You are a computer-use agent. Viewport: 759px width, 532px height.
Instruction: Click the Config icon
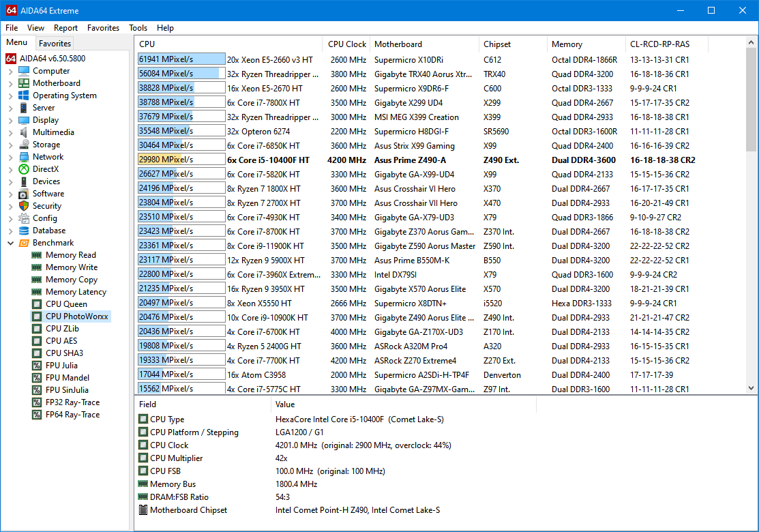click(24, 218)
